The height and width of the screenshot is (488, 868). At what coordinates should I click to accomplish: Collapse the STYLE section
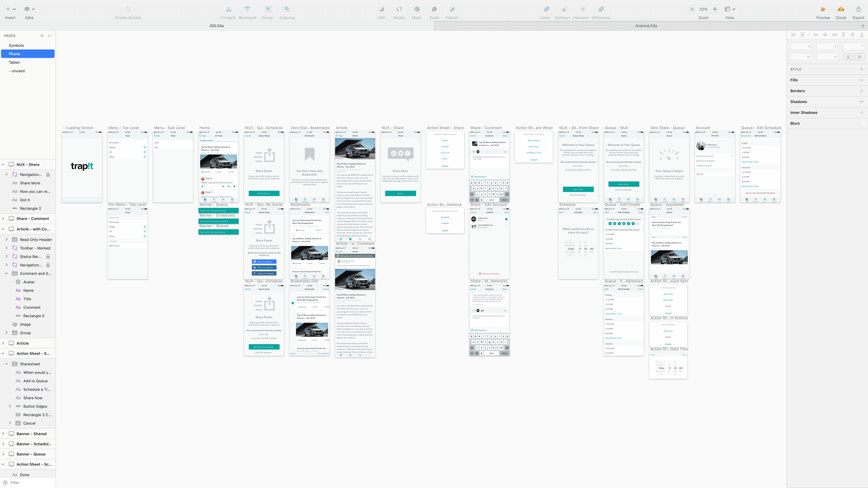[x=862, y=69]
